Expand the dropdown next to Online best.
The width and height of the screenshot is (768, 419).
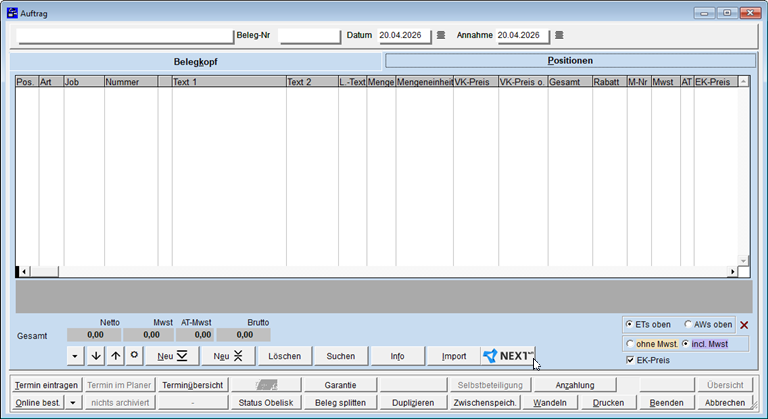[73, 402]
